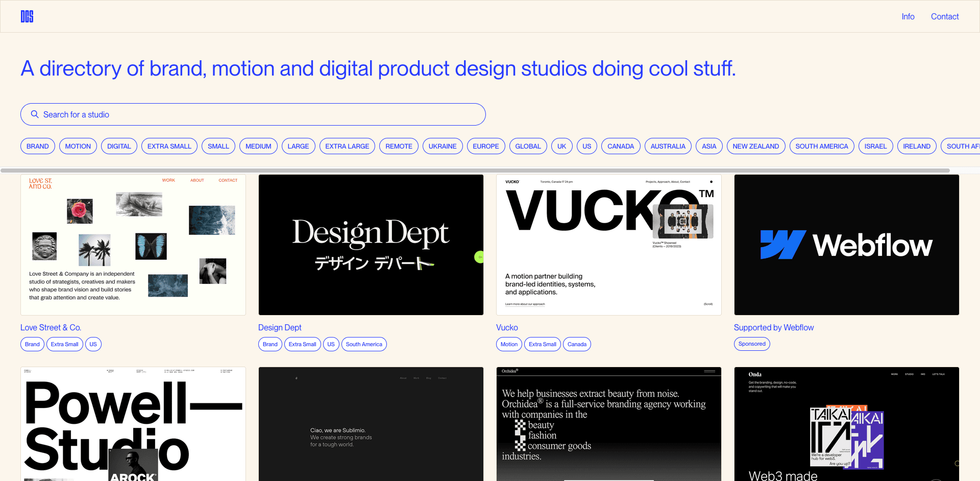Open the Sublimio thumbnail

pyautogui.click(x=371, y=424)
